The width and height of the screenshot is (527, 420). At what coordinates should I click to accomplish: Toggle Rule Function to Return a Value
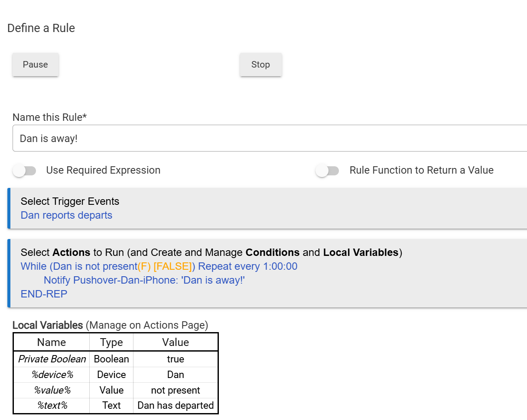[328, 171]
